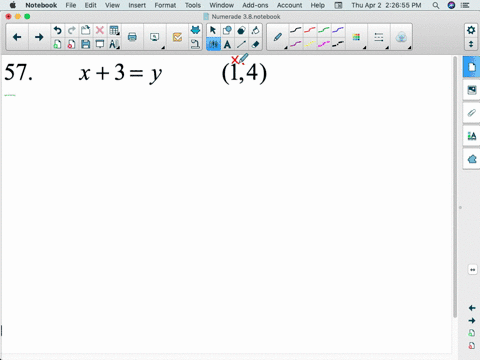Open the pen types dropdown
Viewport: 480px width, 360px height.
(278, 37)
